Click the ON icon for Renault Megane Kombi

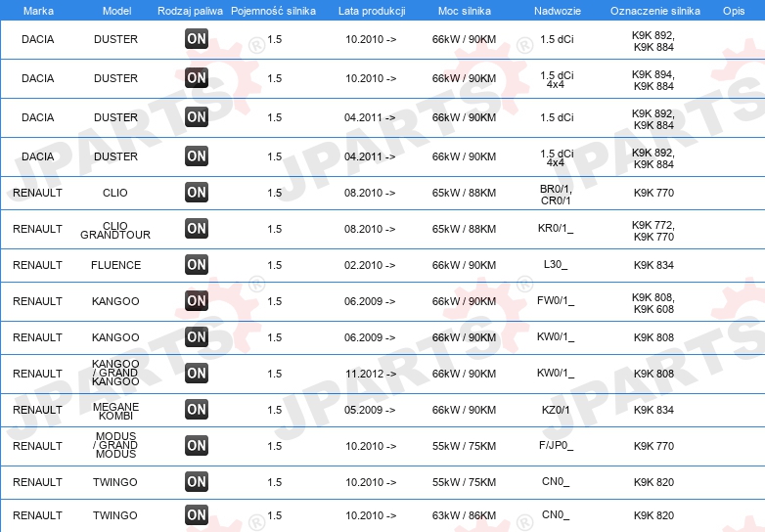point(197,410)
